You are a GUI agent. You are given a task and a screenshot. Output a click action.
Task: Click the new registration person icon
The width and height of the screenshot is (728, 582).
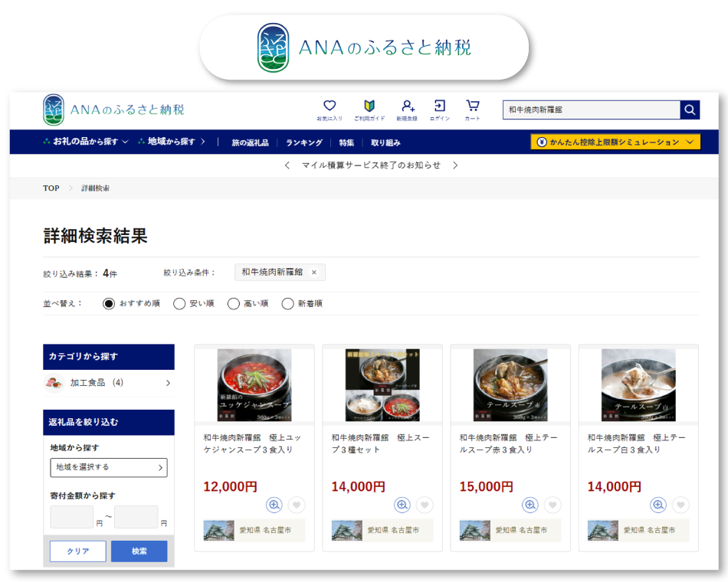pyautogui.click(x=408, y=106)
